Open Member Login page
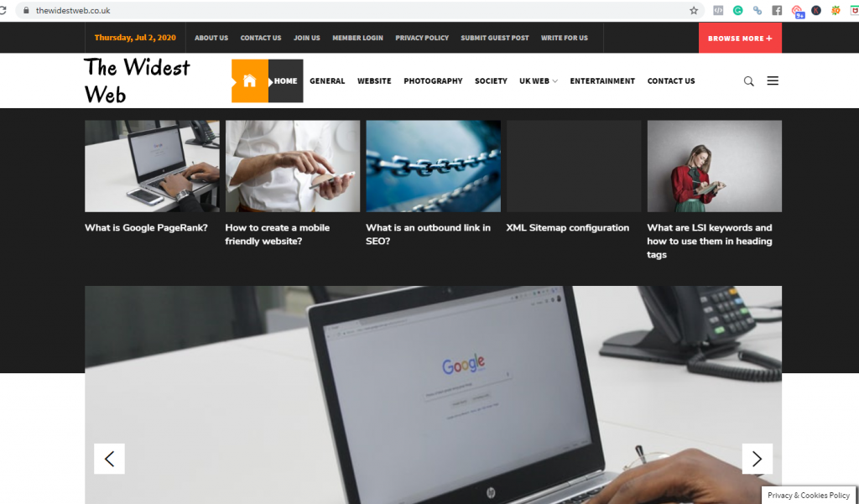The image size is (859, 504). pos(357,38)
